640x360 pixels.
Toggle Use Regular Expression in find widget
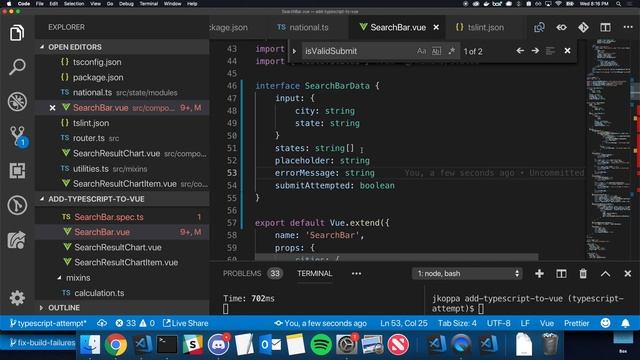pyautogui.click(x=451, y=51)
